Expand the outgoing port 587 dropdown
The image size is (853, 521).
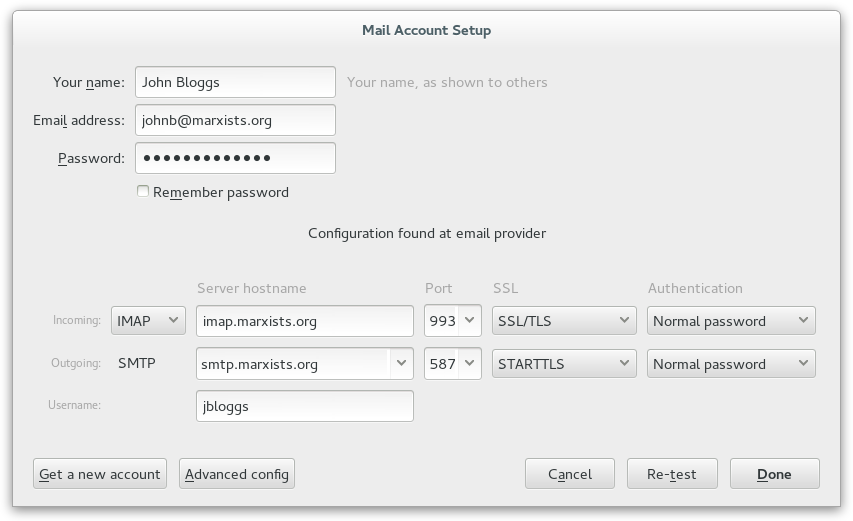[x=470, y=364]
